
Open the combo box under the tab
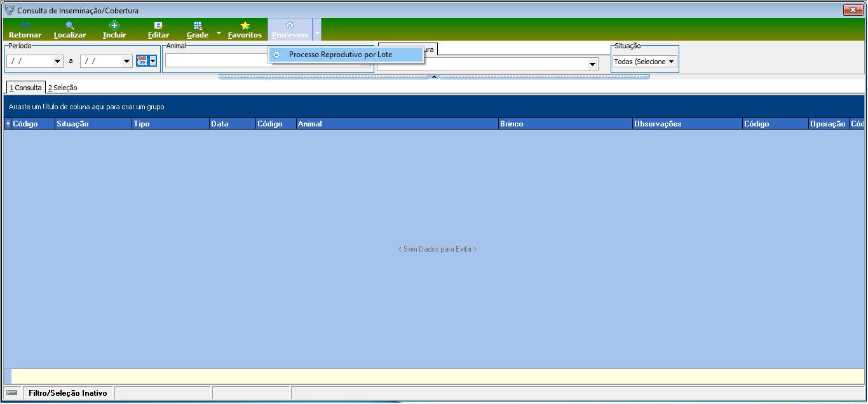pos(489,64)
